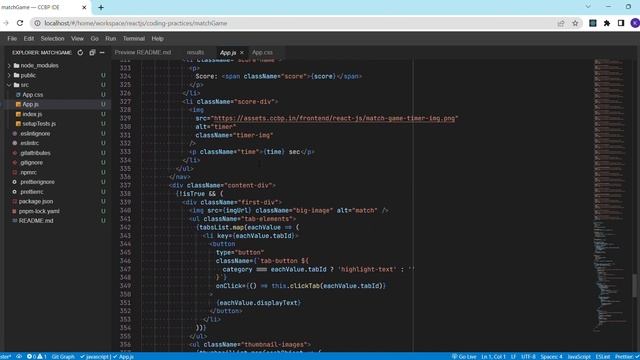Open the App.css file icon in src

18,95
